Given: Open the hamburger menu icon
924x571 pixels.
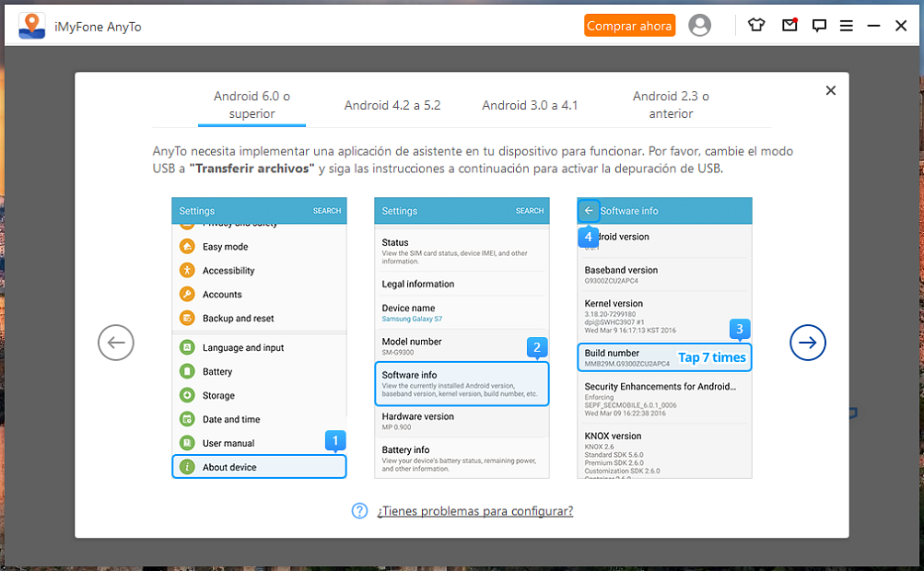Looking at the screenshot, I should click(847, 26).
